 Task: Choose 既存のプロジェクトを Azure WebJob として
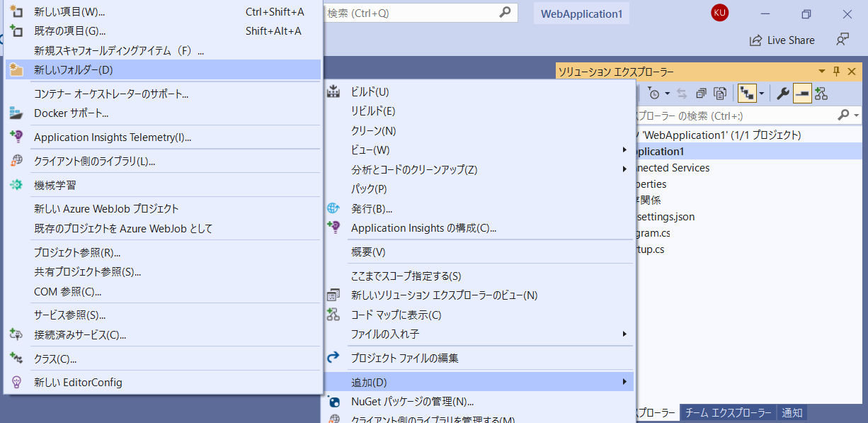coord(163,228)
